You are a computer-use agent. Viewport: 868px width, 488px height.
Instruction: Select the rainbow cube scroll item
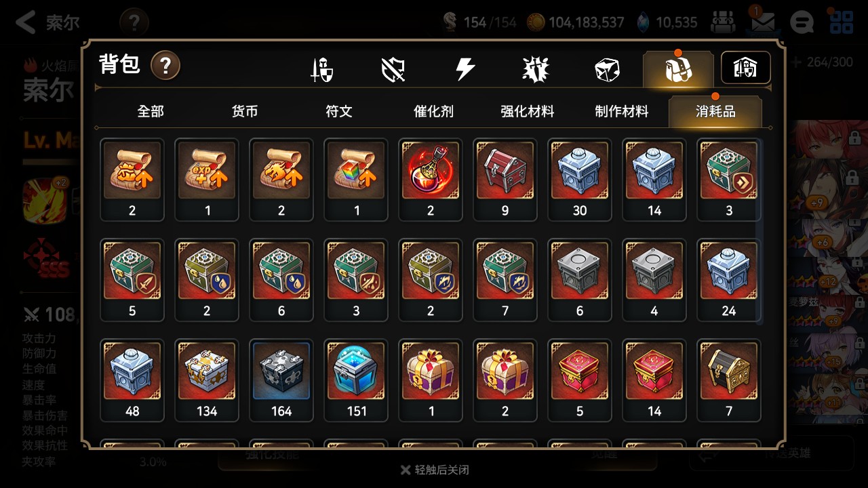tap(356, 180)
